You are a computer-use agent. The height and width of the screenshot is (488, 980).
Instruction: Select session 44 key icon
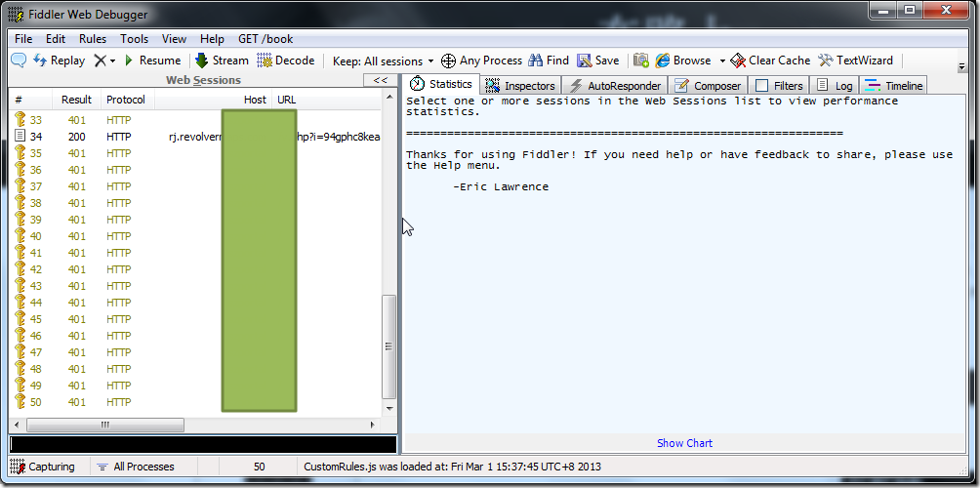click(x=20, y=303)
